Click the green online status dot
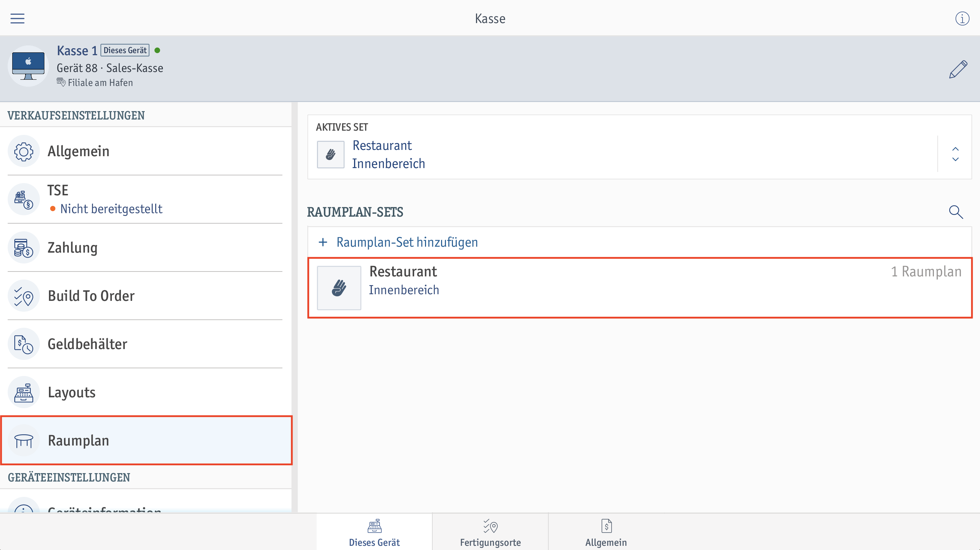The image size is (980, 550). [x=157, y=50]
